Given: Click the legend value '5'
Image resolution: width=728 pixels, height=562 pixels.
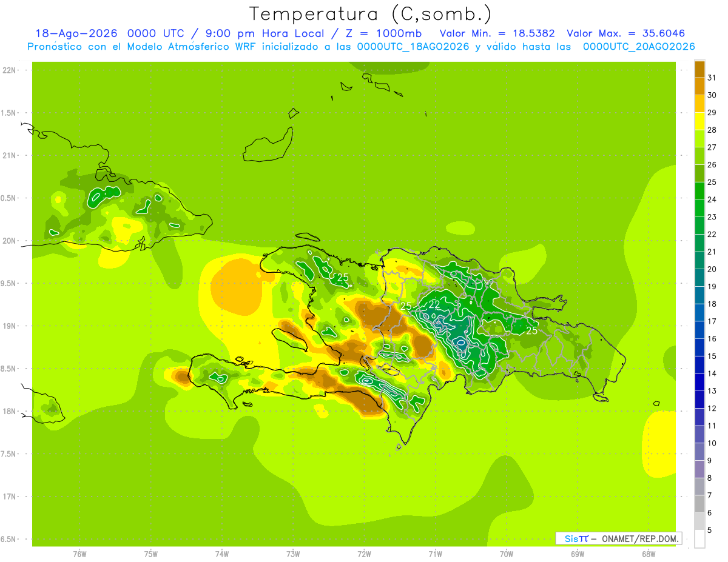Looking at the screenshot, I should [710, 530].
